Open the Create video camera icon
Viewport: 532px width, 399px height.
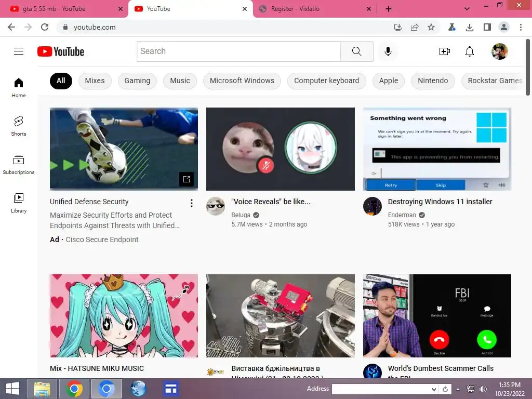[x=445, y=51]
